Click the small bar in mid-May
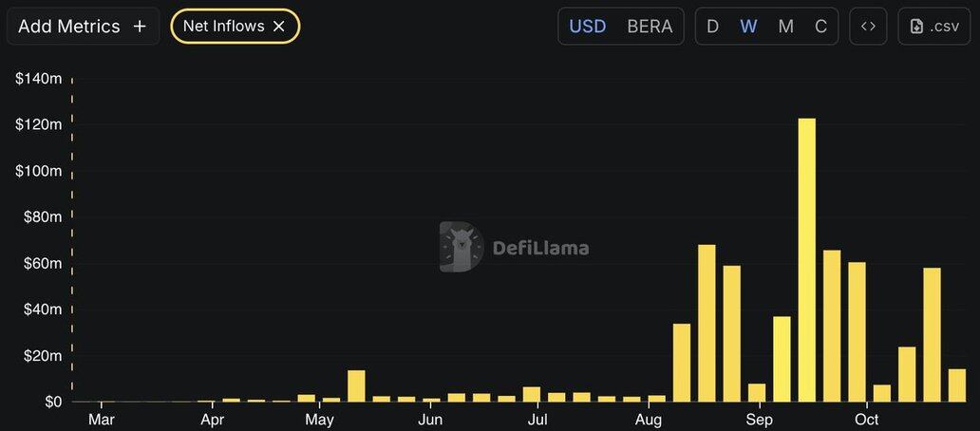 pos(356,386)
